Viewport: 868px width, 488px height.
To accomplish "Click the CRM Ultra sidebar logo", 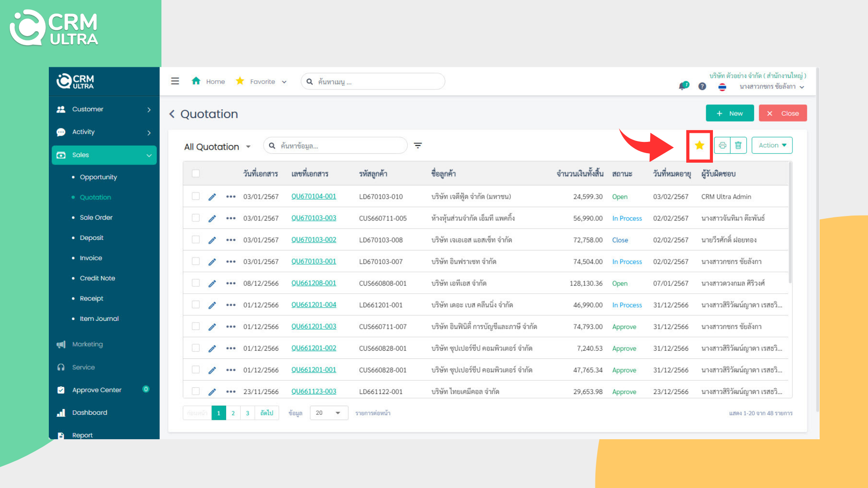I will 75,81.
